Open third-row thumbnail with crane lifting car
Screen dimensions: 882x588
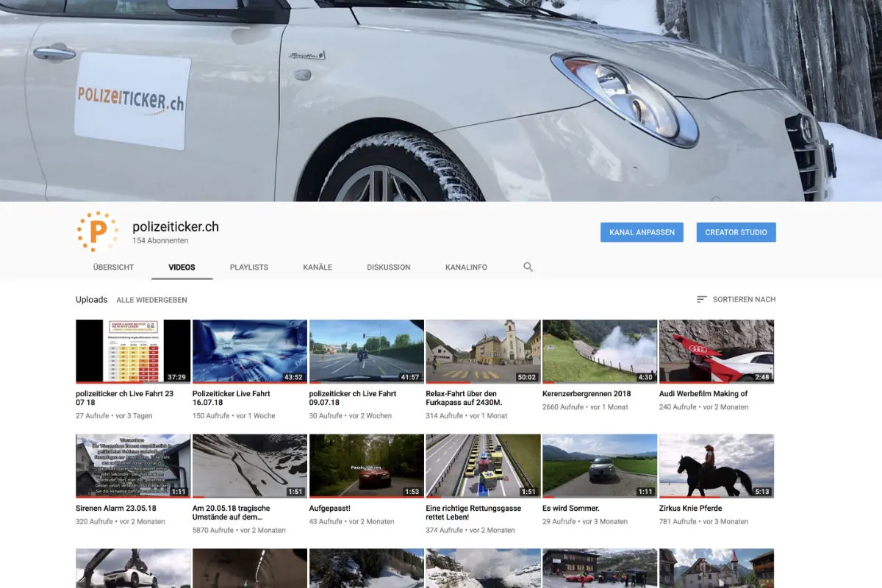[133, 568]
